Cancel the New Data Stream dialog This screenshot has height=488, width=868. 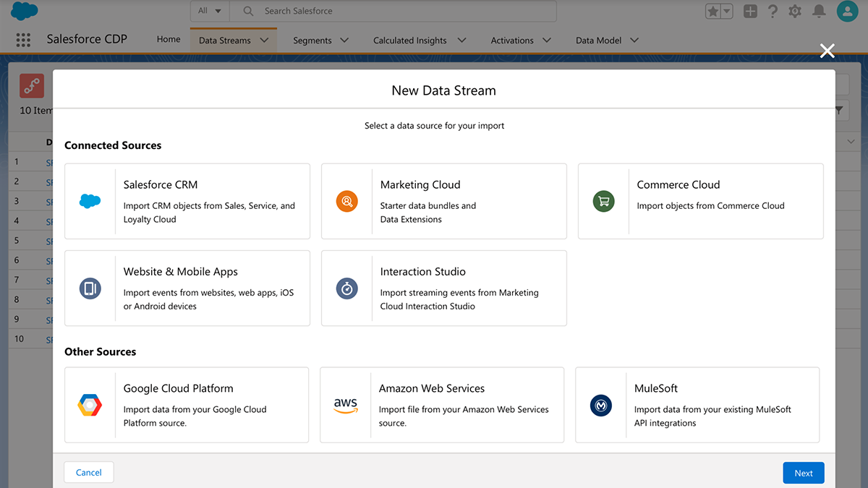88,472
